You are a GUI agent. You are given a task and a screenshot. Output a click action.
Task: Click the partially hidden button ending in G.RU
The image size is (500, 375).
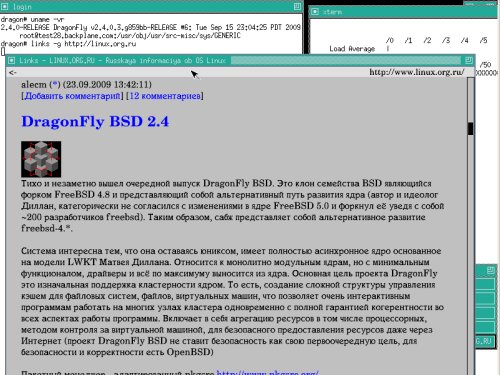[x=485, y=342]
